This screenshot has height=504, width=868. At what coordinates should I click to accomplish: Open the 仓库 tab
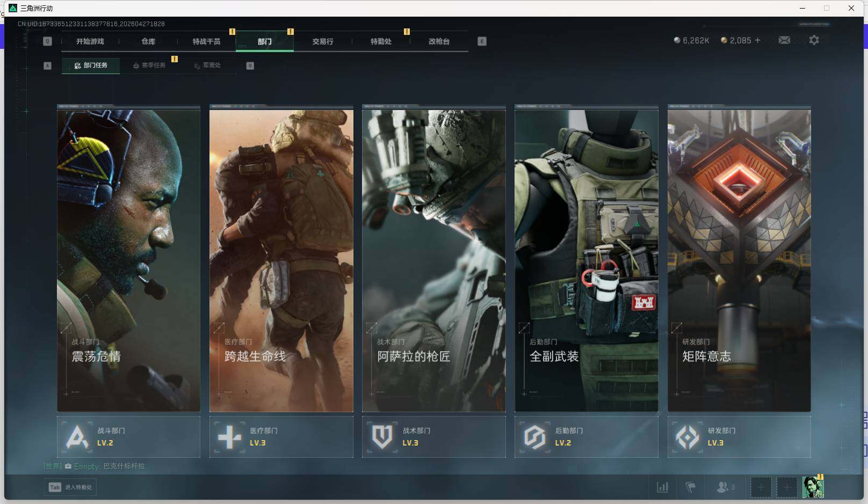[148, 41]
